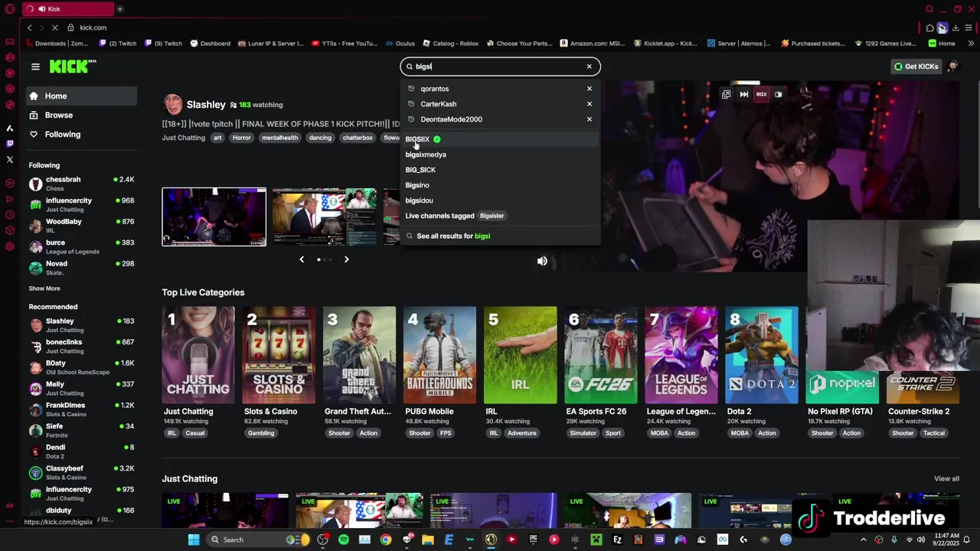The width and height of the screenshot is (980, 551).
Task: Open boneclinks recommended channel
Action: (81, 346)
